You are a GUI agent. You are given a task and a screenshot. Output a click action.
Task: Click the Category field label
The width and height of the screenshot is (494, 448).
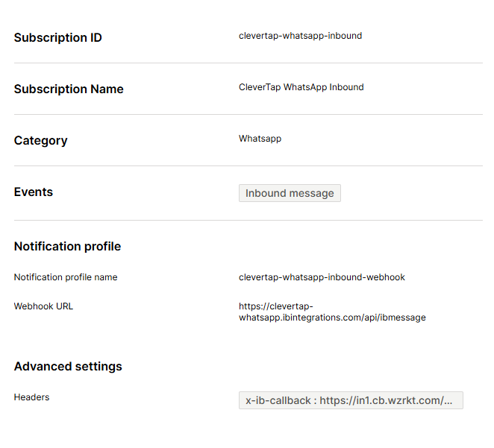pyautogui.click(x=40, y=141)
